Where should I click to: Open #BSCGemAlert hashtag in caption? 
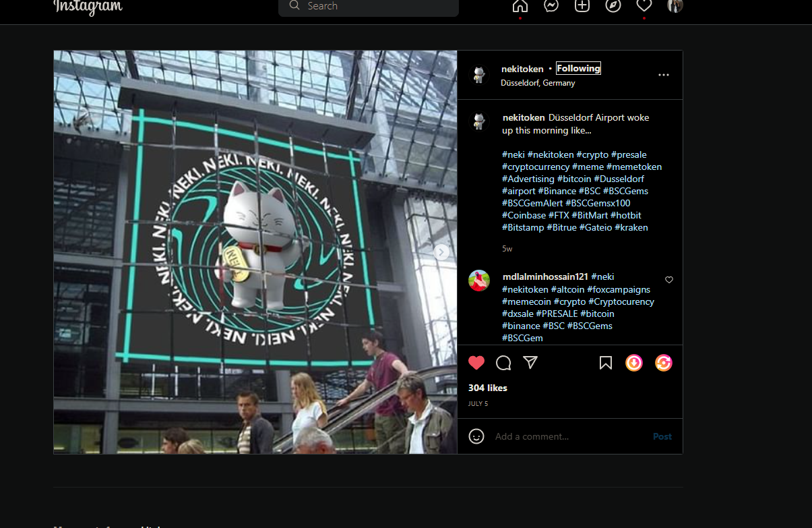pyautogui.click(x=532, y=203)
